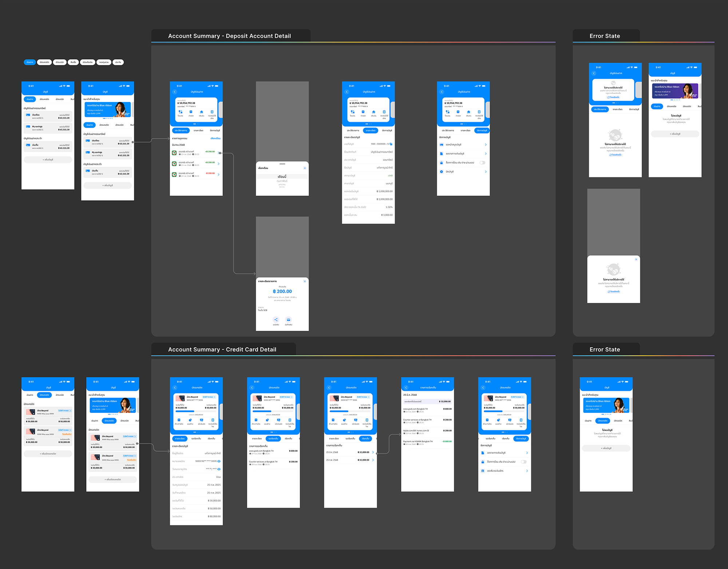
Task: Toggle lock-transactions switch on credit card manage screen
Action: (523, 462)
